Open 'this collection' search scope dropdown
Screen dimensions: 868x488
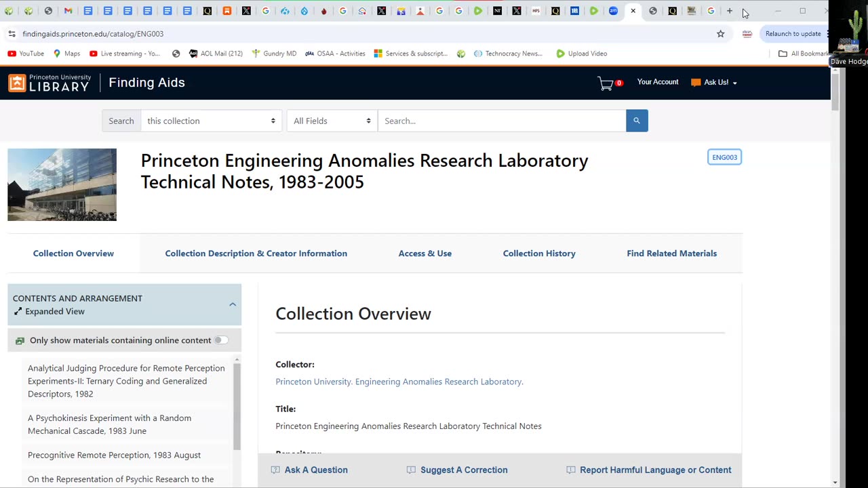(x=211, y=121)
